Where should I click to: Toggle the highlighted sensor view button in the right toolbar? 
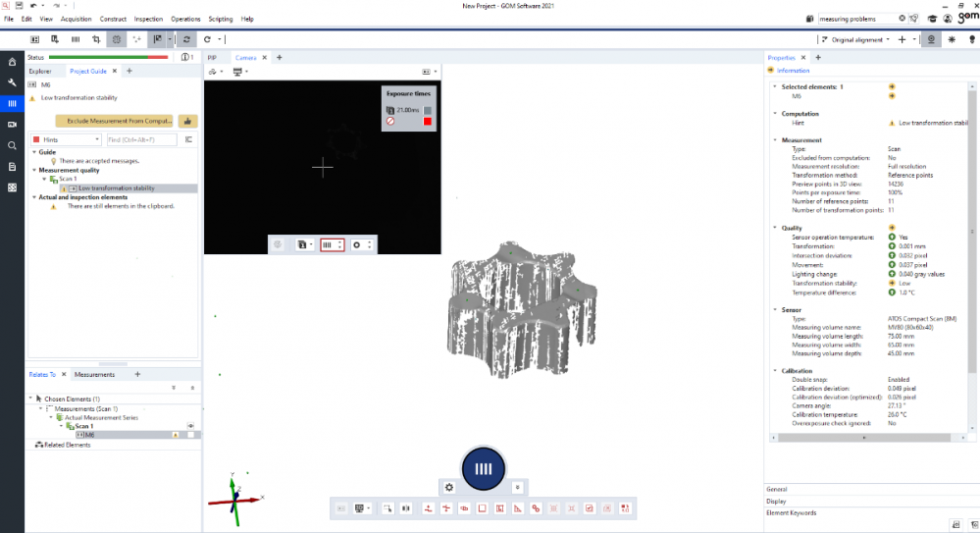click(931, 39)
